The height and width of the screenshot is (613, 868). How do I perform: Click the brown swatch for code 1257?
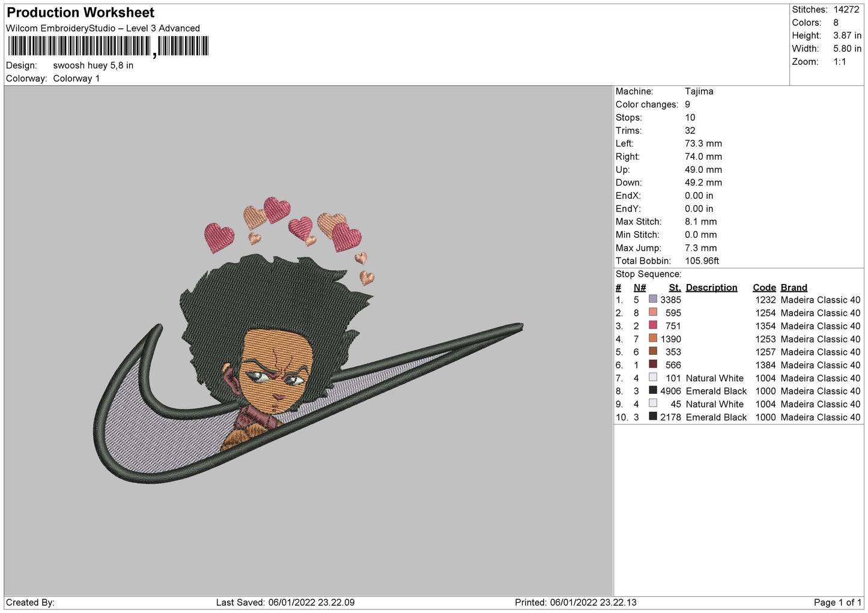tap(653, 351)
